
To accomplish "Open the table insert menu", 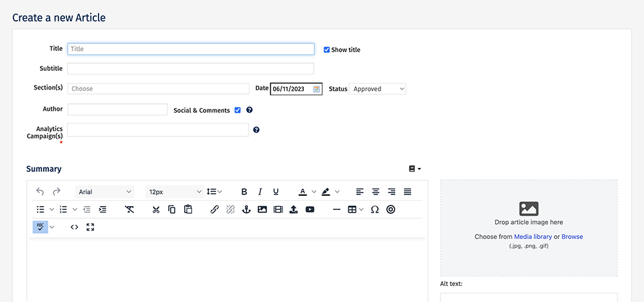I will click(x=355, y=209).
